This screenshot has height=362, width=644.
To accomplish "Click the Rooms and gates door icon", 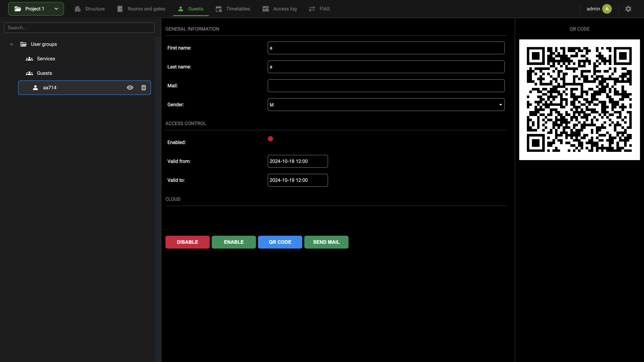I will coord(120,9).
